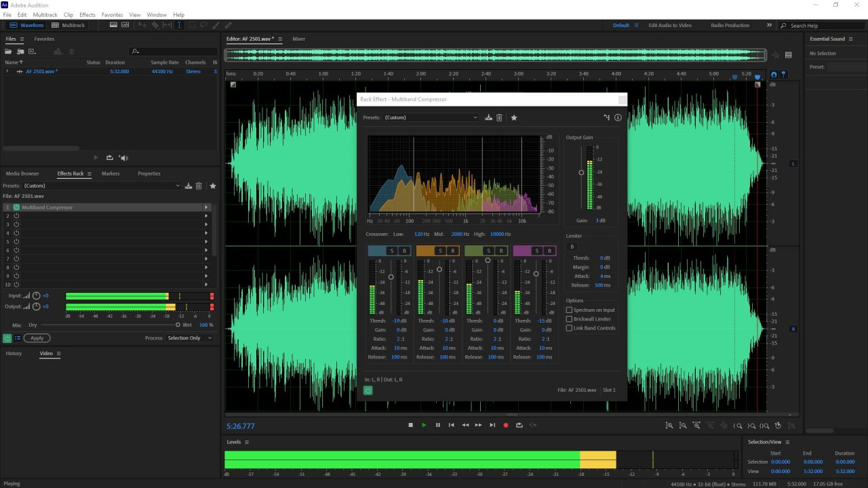
Task: Enable the Brickwall Limiter checkbox
Action: point(570,319)
